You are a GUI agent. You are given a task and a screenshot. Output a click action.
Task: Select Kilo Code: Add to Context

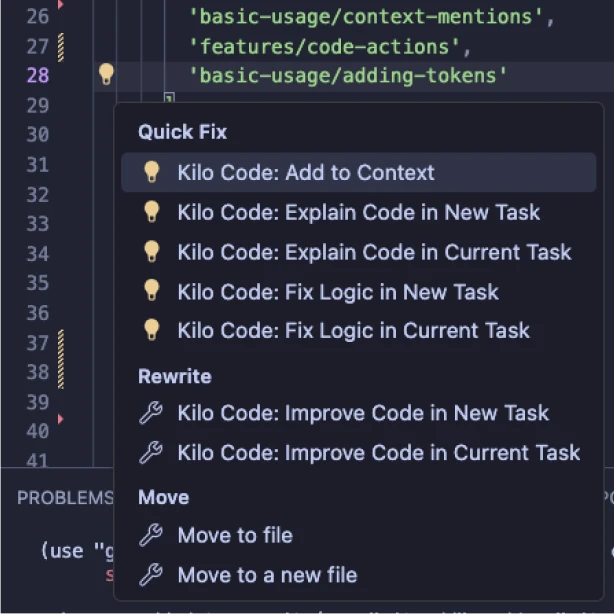[x=358, y=172]
